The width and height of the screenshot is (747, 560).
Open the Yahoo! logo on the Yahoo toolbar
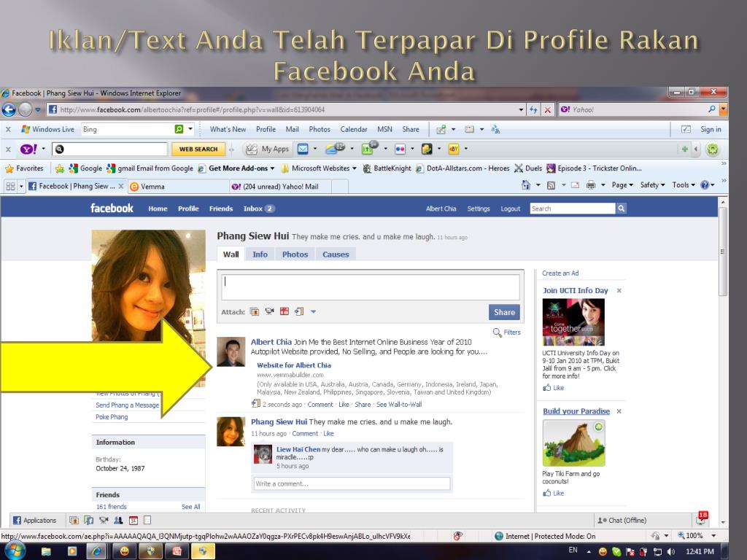pos(28,149)
